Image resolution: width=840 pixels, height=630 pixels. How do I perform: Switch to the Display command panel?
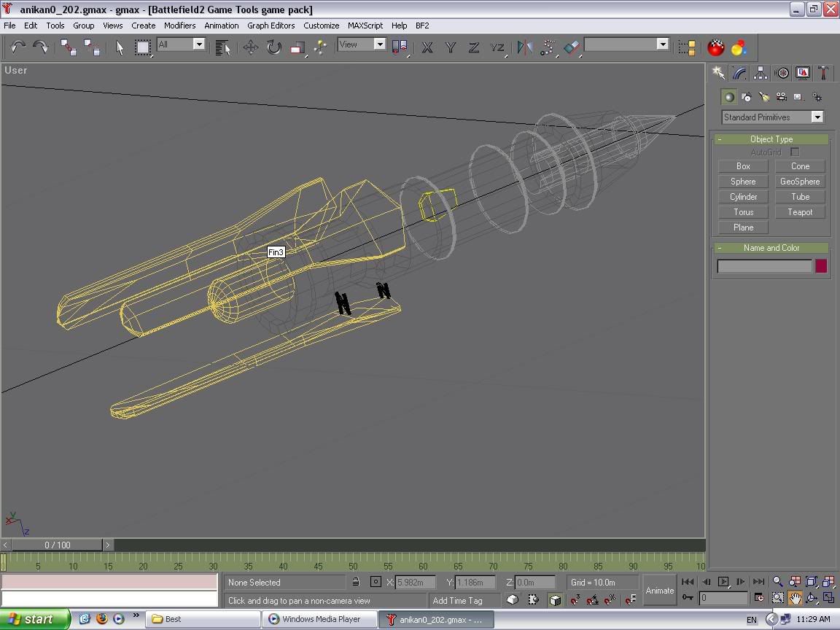coord(803,73)
